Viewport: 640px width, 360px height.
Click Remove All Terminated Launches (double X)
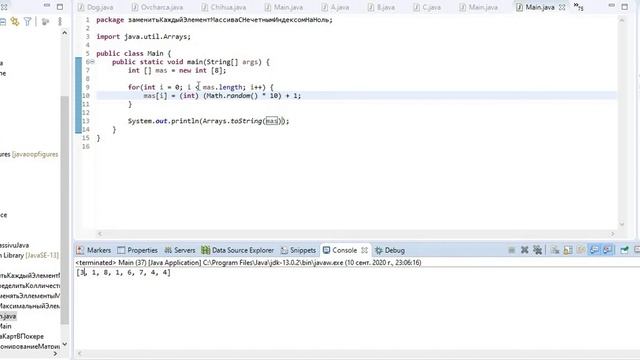538,250
